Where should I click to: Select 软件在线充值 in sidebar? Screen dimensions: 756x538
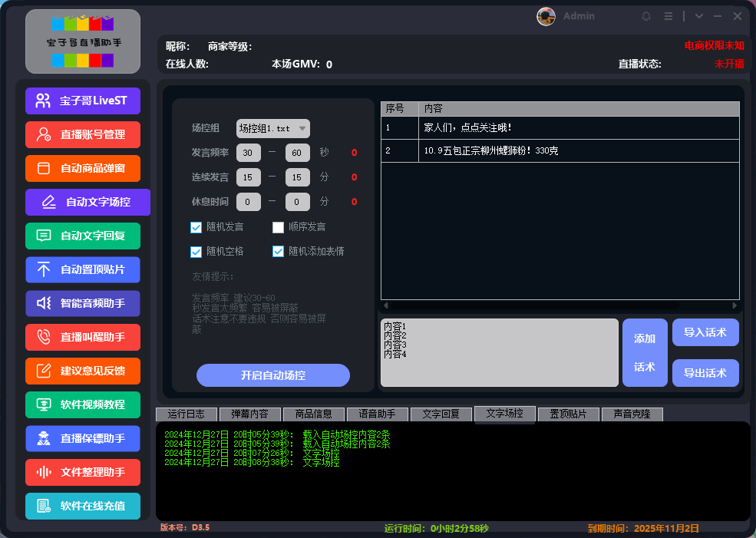[x=82, y=506]
